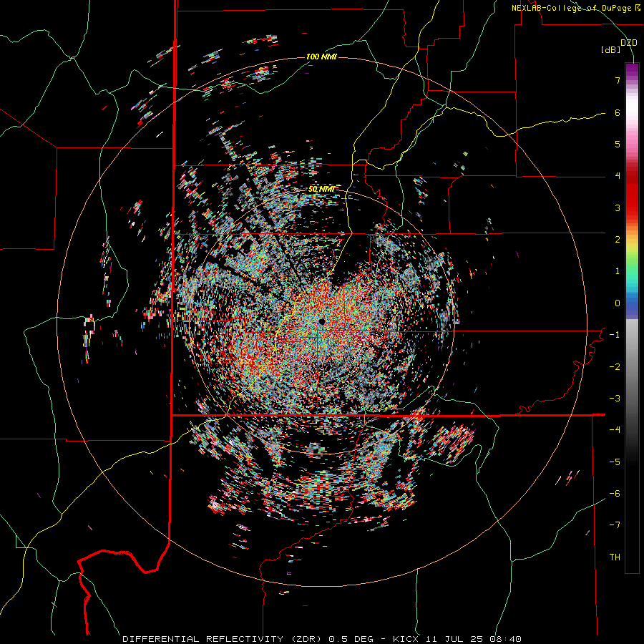Click the 7 value on the color scale
Screen dimensions: 644x644
618,80
